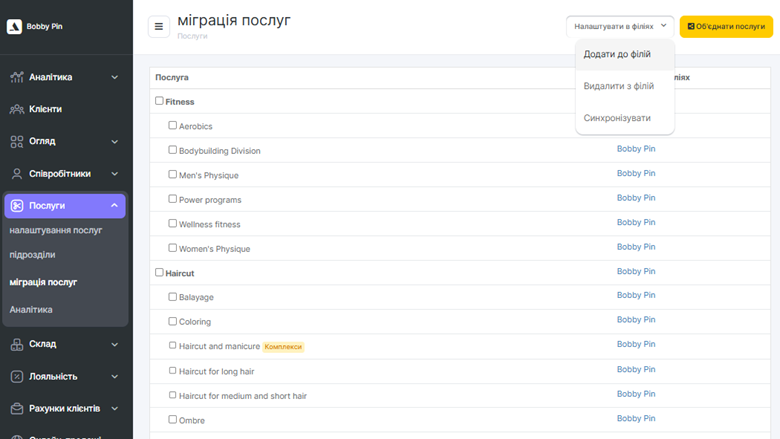The height and width of the screenshot is (439, 780).
Task: Click the Аналітика chart icon in sidebar
Action: (17, 77)
